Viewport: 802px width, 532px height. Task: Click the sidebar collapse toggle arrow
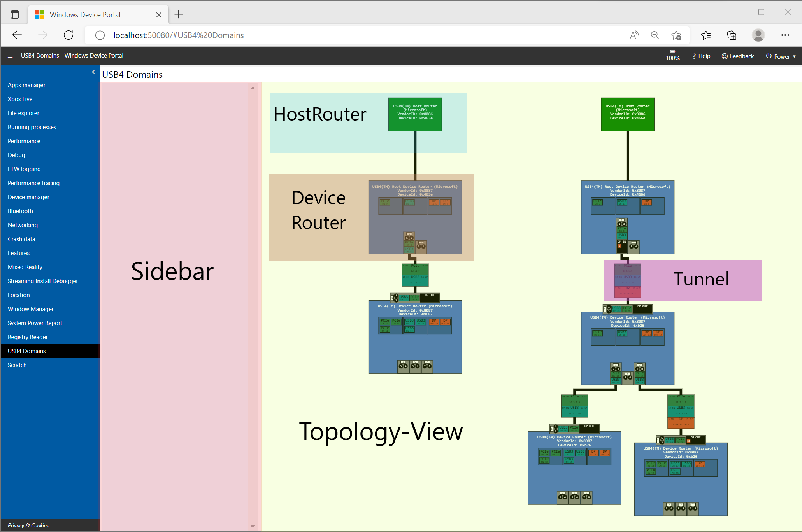point(93,71)
